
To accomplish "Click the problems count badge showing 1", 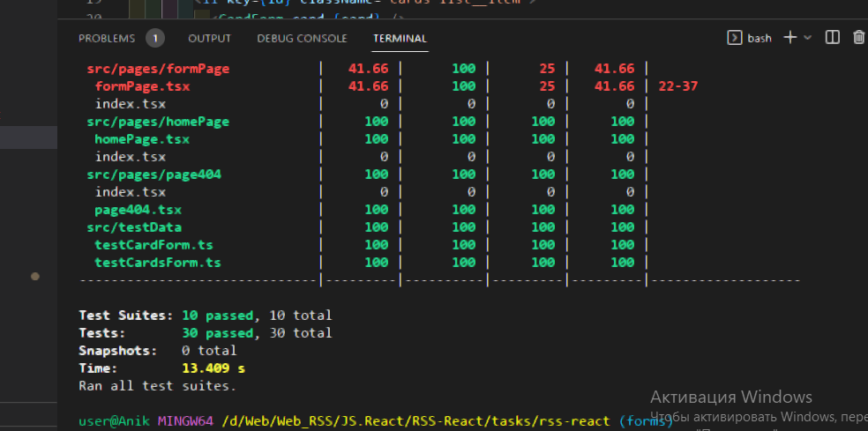I will coord(155,38).
